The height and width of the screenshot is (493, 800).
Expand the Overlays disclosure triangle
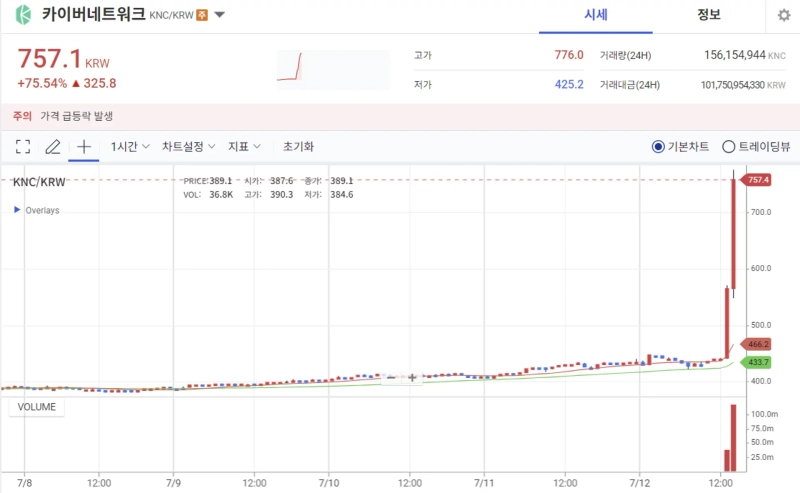point(16,210)
